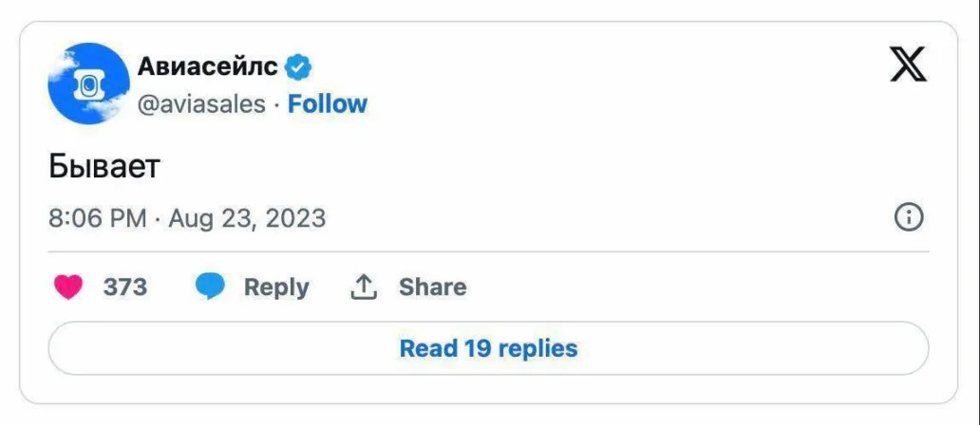Click the Aug 23, 2023 date
The width and height of the screenshot is (980, 425).
tap(247, 218)
